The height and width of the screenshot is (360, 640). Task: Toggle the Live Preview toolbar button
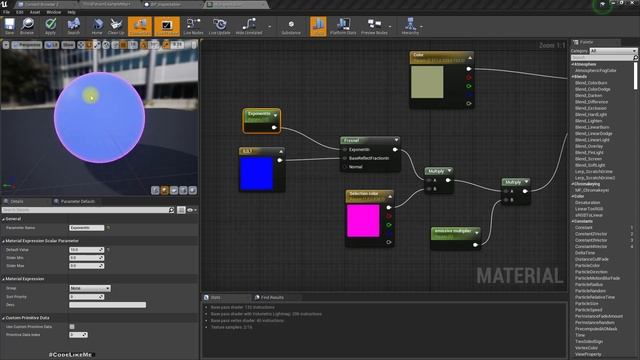coord(167,26)
